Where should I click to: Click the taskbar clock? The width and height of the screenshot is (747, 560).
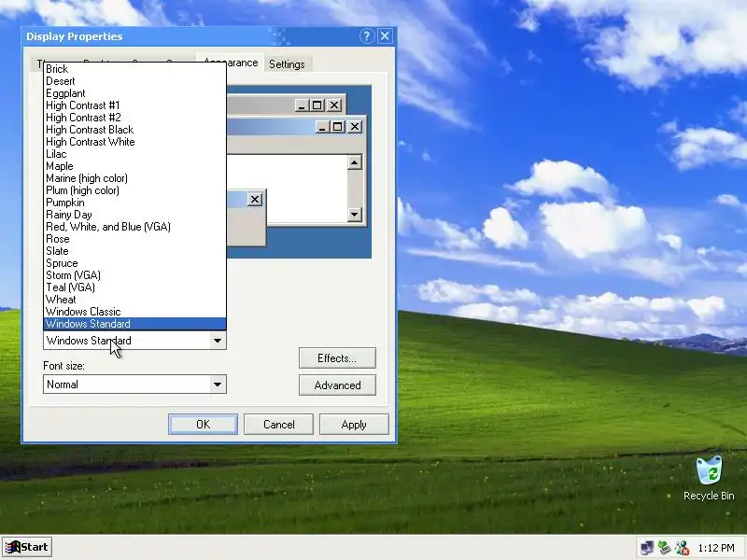click(716, 548)
